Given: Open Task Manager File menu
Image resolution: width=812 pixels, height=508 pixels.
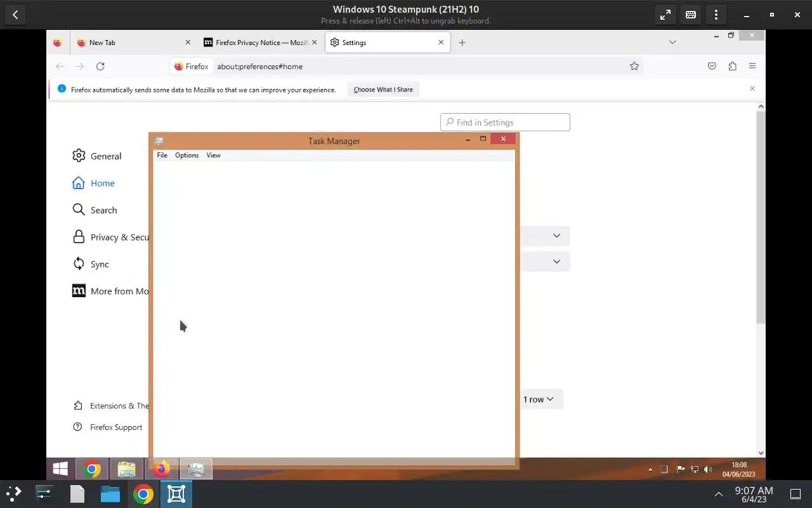Looking at the screenshot, I should coord(162,155).
